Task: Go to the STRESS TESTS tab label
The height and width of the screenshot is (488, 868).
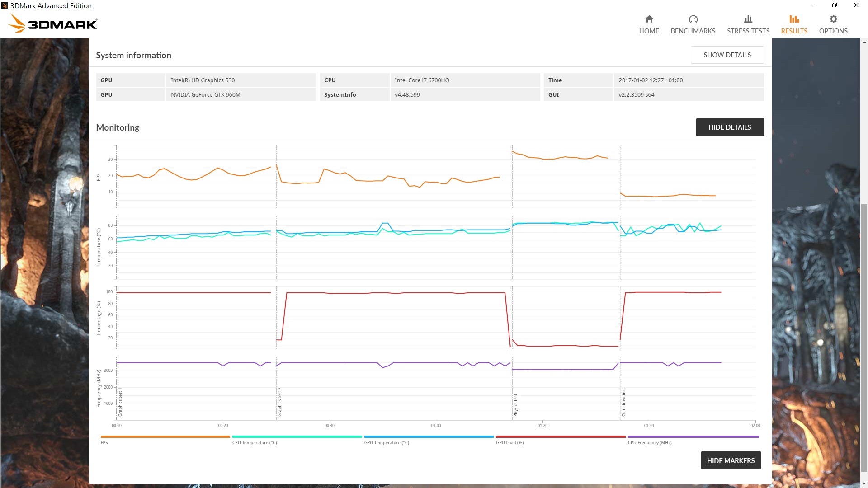Action: click(748, 31)
